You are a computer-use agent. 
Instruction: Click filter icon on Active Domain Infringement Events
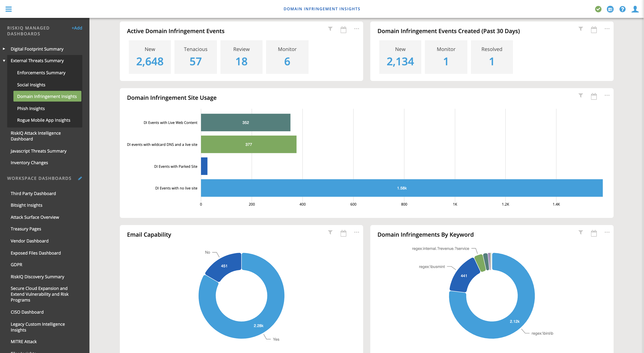(x=330, y=29)
